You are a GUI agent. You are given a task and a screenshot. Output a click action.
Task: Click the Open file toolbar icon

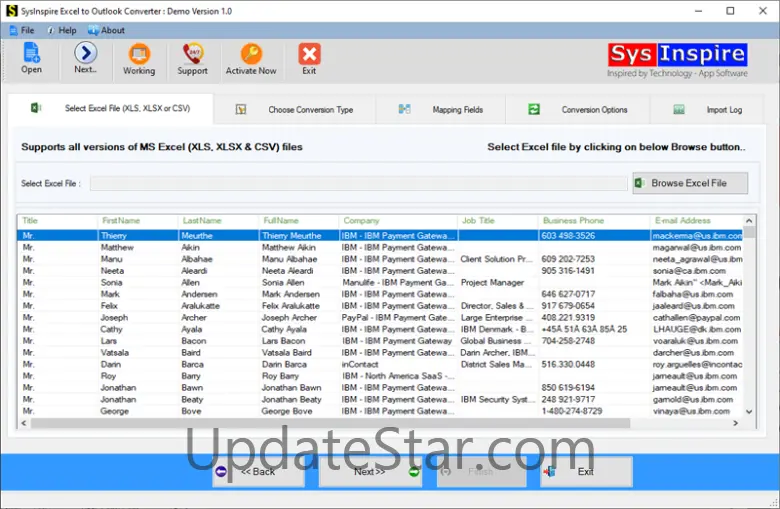tap(31, 58)
